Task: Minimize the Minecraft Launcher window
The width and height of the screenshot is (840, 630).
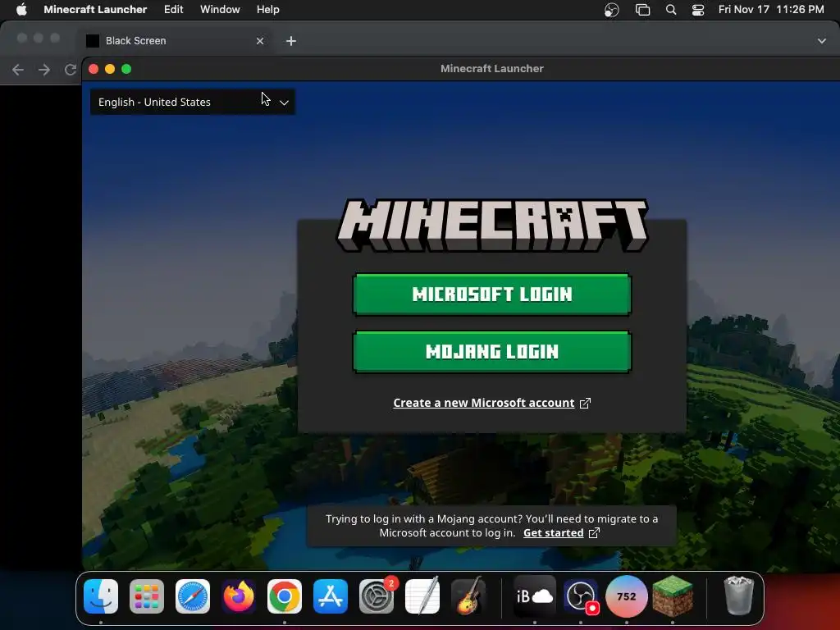Action: pos(110,69)
